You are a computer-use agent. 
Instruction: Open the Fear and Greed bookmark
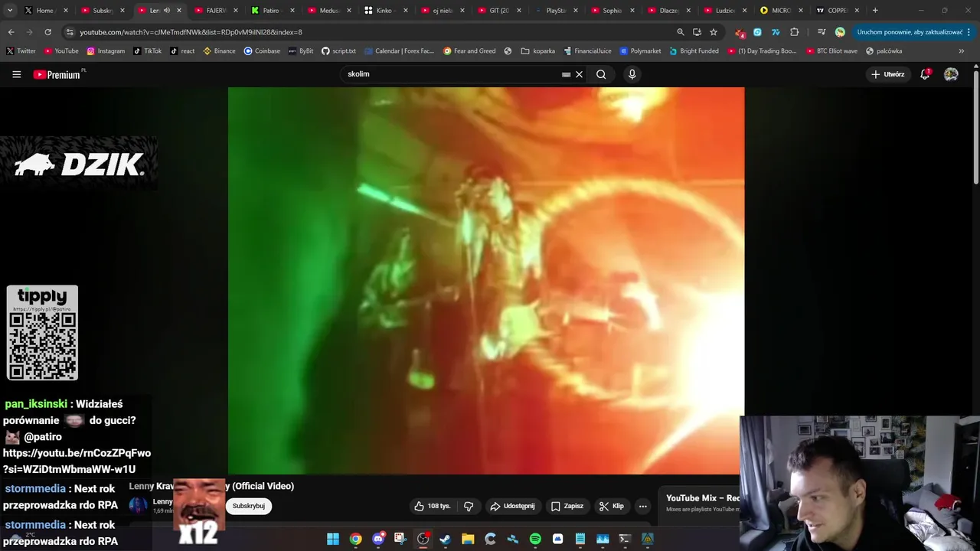tap(469, 51)
